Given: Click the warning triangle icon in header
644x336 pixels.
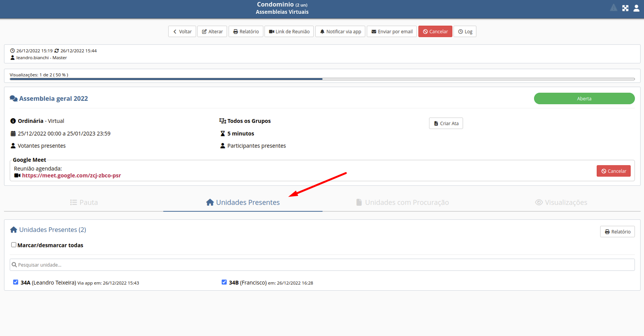Looking at the screenshot, I should point(614,8).
